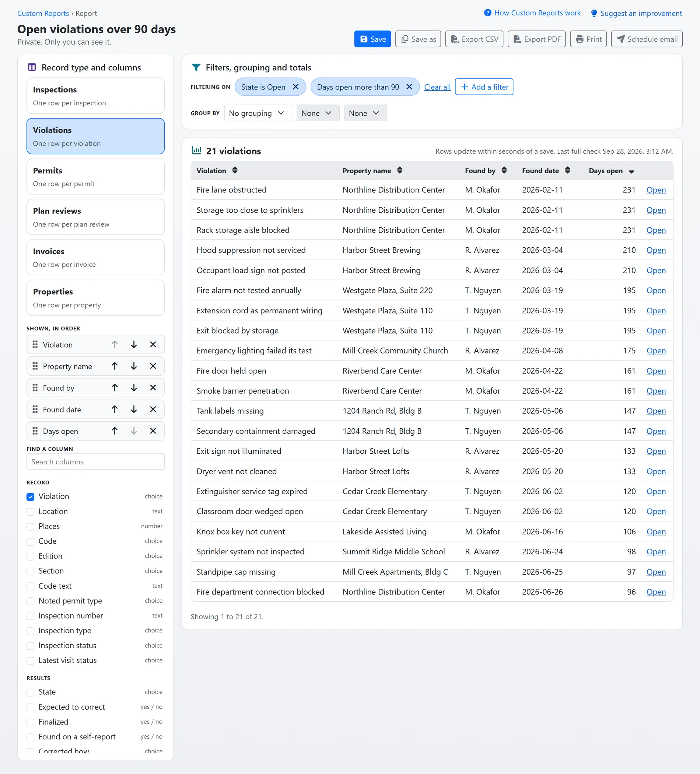Viewport: 700px width, 774px height.
Task: Enable the Finalized column checkbox
Action: [30, 722]
